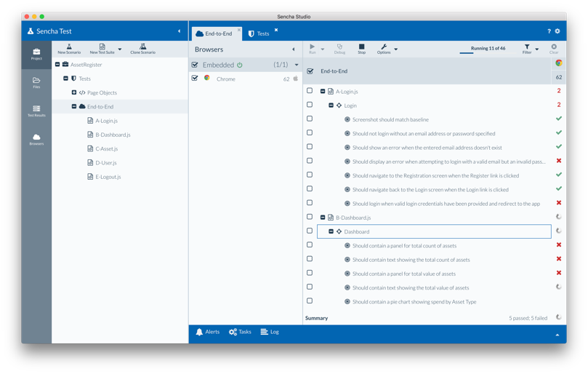This screenshot has width=588, height=374.
Task: Check the B-Dashboard.js results checkbox
Action: coord(310,217)
